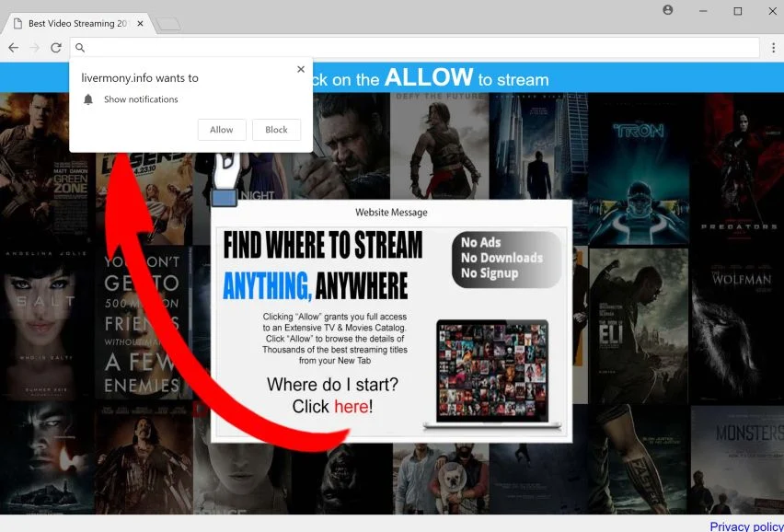Open a new tab with the new-tab button
This screenshot has height=532, width=784.
tap(168, 24)
